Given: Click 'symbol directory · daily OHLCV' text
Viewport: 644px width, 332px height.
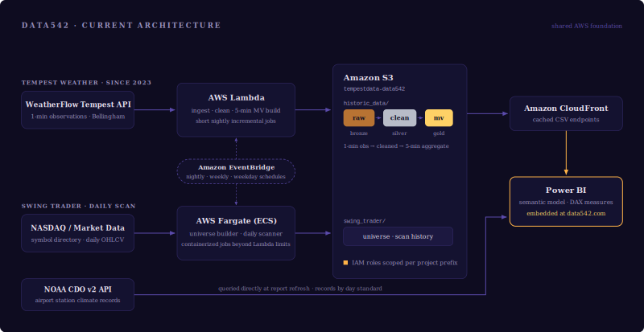Looking at the screenshot, I should 77,240.
